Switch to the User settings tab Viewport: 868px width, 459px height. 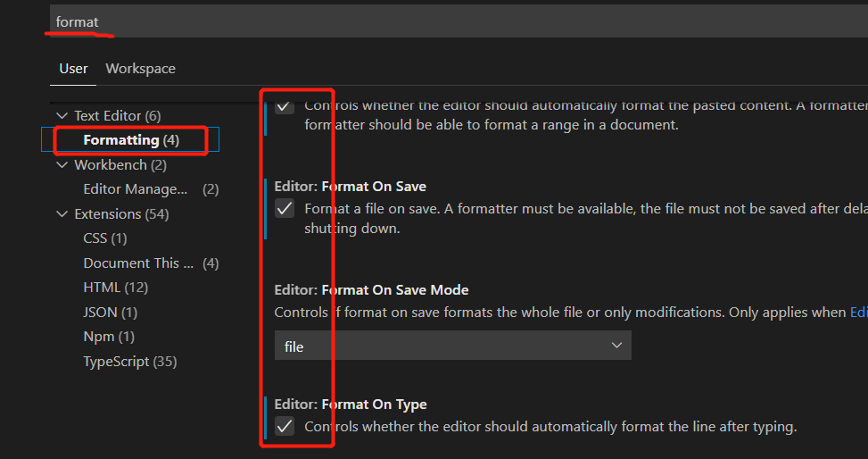click(73, 69)
